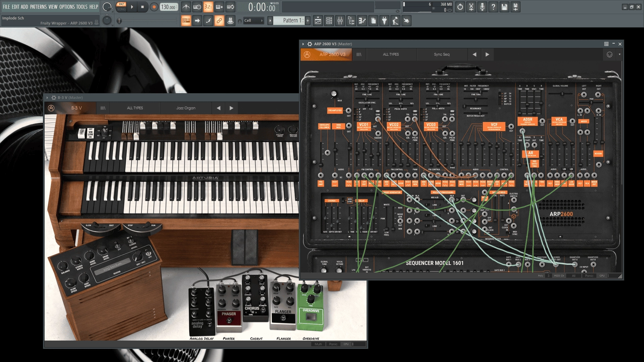Toggle wait for input before recording
The image size is (644, 362).
click(197, 7)
